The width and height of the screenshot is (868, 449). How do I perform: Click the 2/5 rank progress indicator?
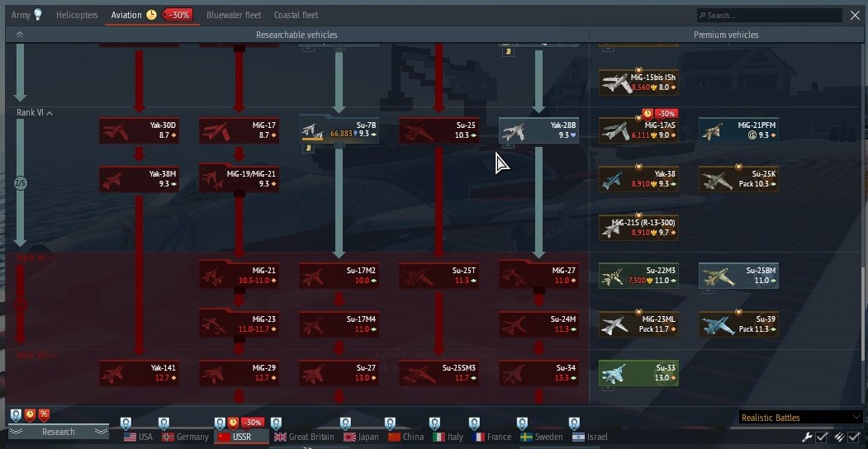[20, 183]
